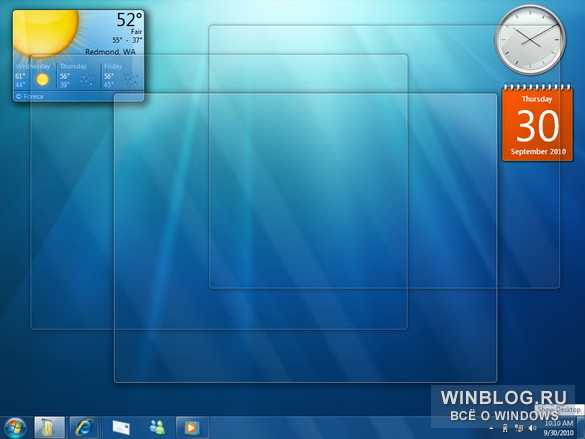Click the 52° current temperature in weather gadget
The image size is (585, 439).
pyautogui.click(x=129, y=19)
